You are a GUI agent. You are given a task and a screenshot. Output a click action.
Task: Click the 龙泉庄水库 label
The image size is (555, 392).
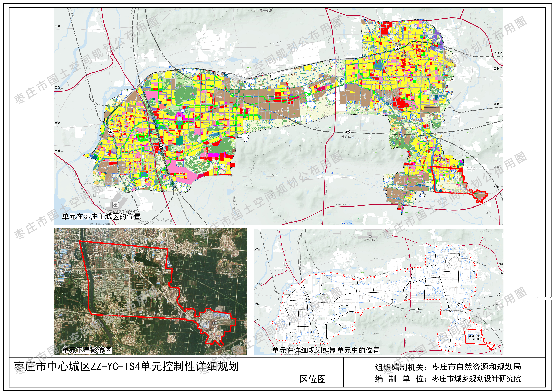coord(346,223)
